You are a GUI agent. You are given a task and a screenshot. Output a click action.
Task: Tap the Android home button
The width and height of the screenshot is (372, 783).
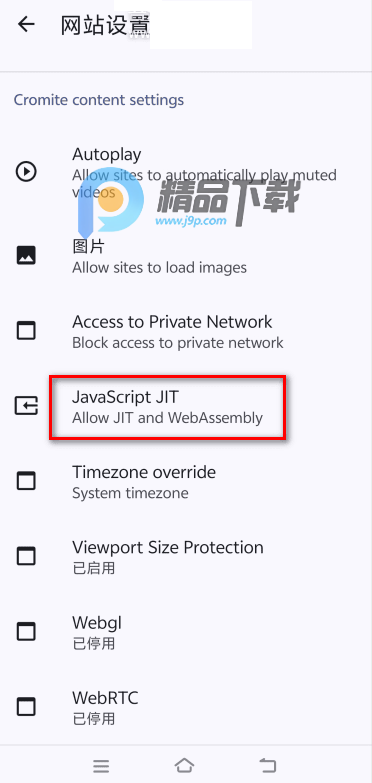pos(184,765)
